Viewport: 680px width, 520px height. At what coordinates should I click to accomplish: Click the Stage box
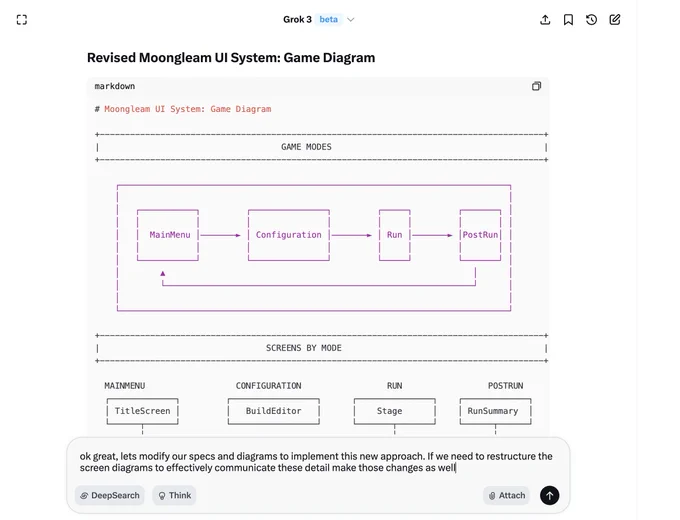pyautogui.click(x=395, y=411)
